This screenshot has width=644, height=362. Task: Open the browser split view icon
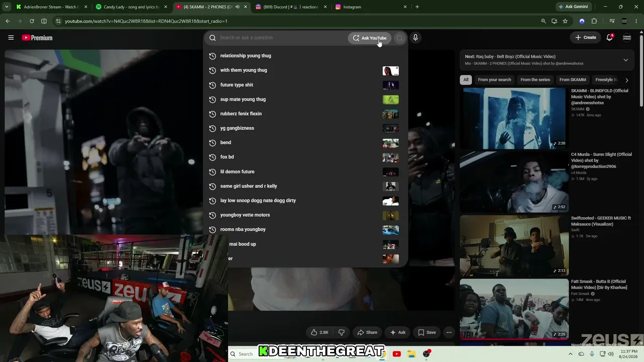pyautogui.click(x=44, y=21)
